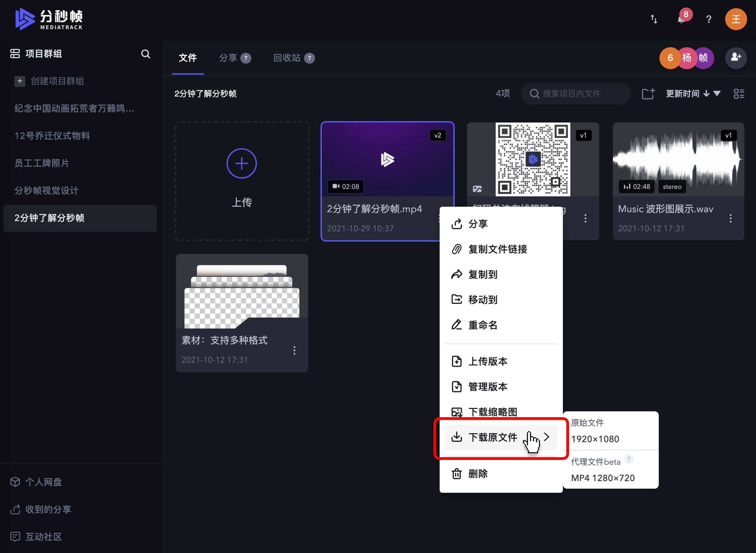Select 复制文件链接 in the context menu
Screen dimensions: 756x553
(x=498, y=249)
